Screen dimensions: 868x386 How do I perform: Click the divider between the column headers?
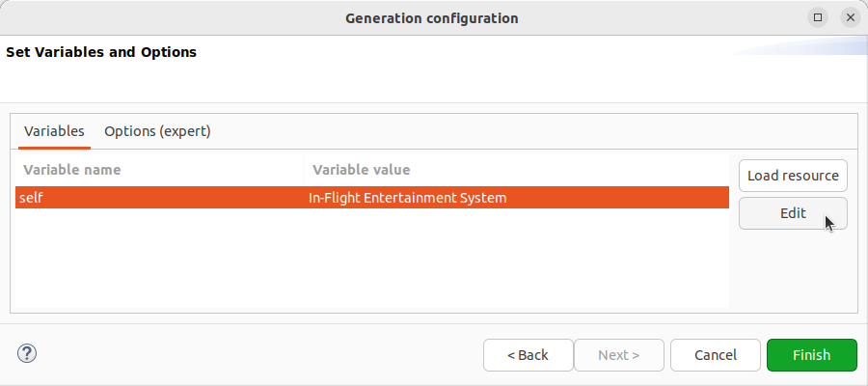click(x=304, y=170)
